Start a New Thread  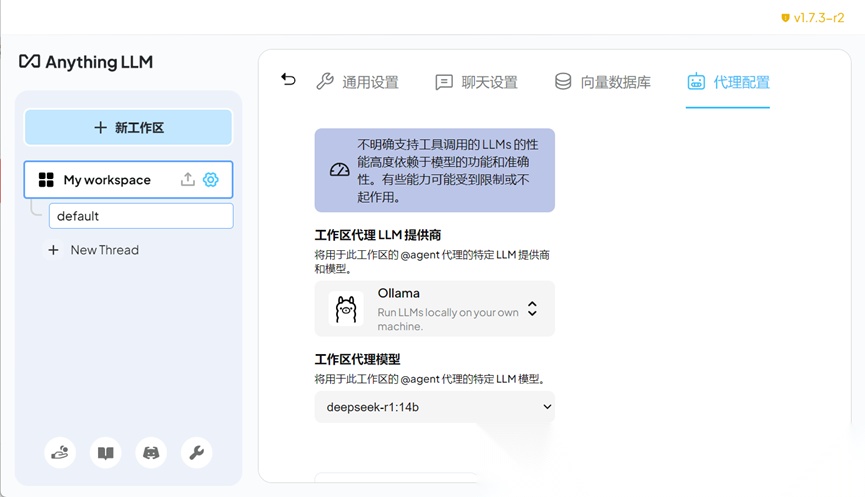click(x=93, y=250)
